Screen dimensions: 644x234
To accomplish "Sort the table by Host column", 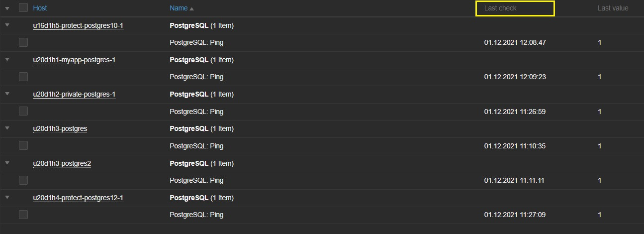I will (x=40, y=8).
